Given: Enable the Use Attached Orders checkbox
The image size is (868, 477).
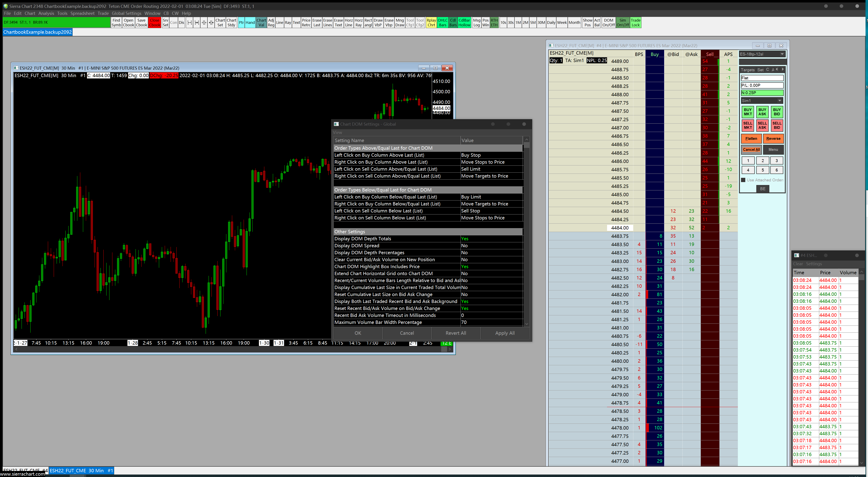Looking at the screenshot, I should [743, 180].
